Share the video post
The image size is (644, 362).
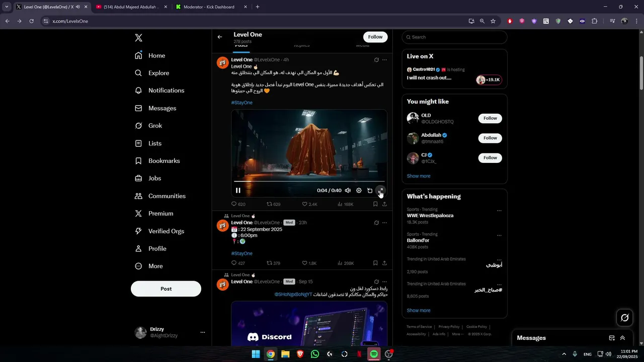click(x=384, y=204)
